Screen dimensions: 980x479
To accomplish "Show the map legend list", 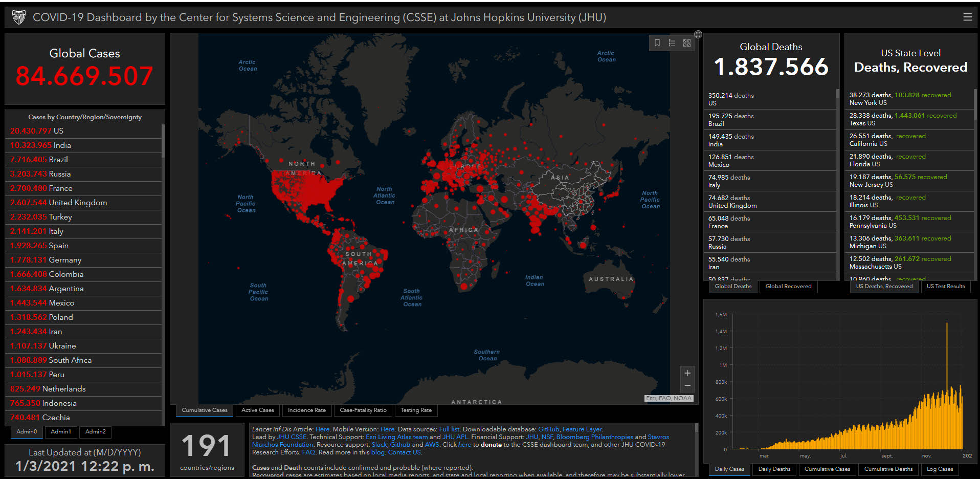I will point(672,43).
